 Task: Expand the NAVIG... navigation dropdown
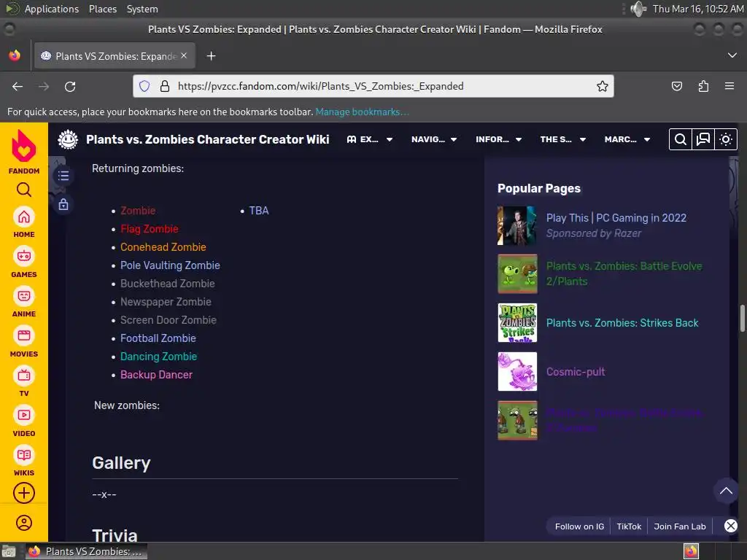point(434,139)
